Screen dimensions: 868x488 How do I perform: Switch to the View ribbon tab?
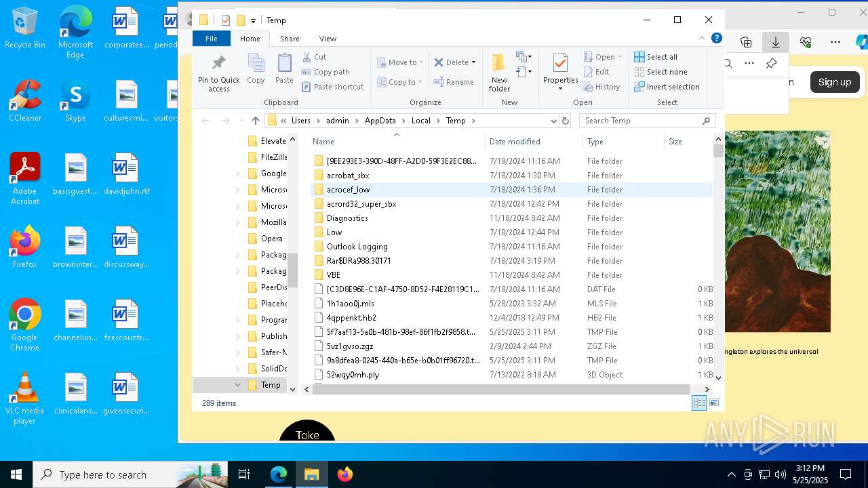(328, 39)
